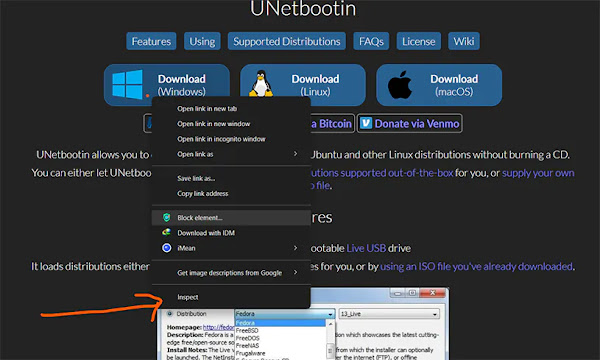Open Supported Distributions page

pos(287,41)
